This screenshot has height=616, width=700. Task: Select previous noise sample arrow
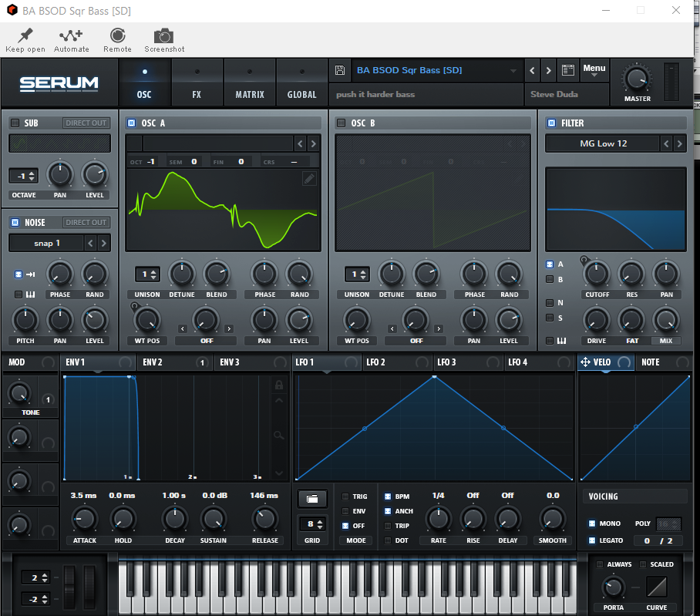[91, 244]
